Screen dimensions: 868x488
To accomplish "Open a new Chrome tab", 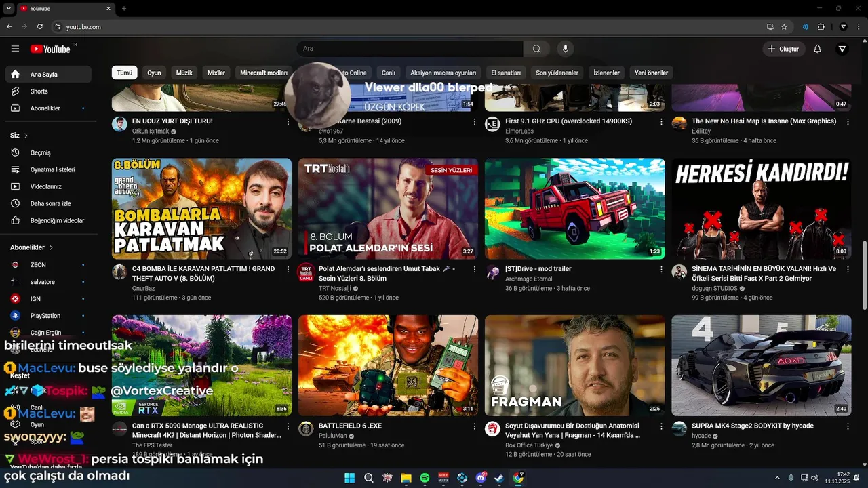I will pos(124,8).
